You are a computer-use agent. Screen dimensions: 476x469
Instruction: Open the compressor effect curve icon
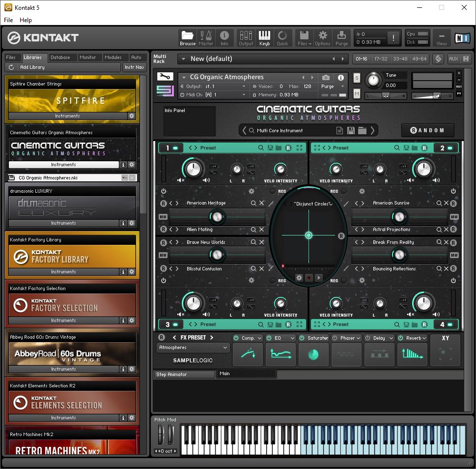coord(248,354)
